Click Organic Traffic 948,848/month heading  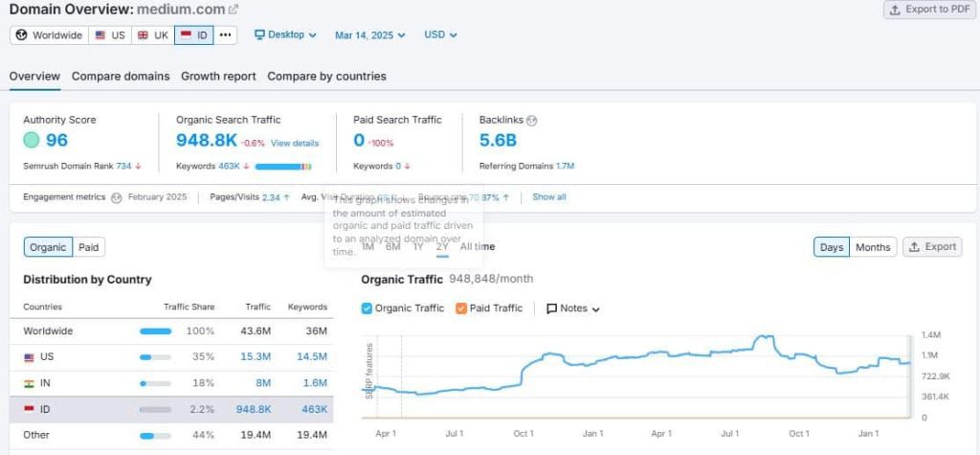pos(447,279)
